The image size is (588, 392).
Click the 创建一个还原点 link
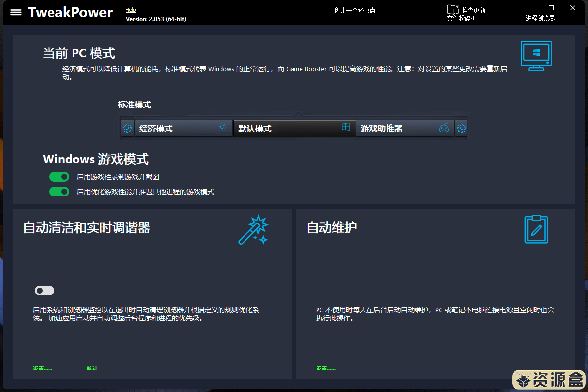pos(355,10)
